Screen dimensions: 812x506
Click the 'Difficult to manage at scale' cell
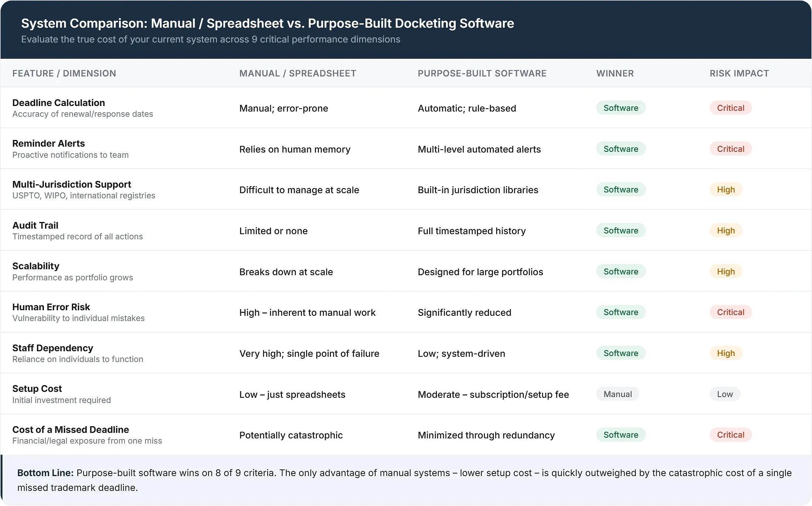pyautogui.click(x=299, y=190)
